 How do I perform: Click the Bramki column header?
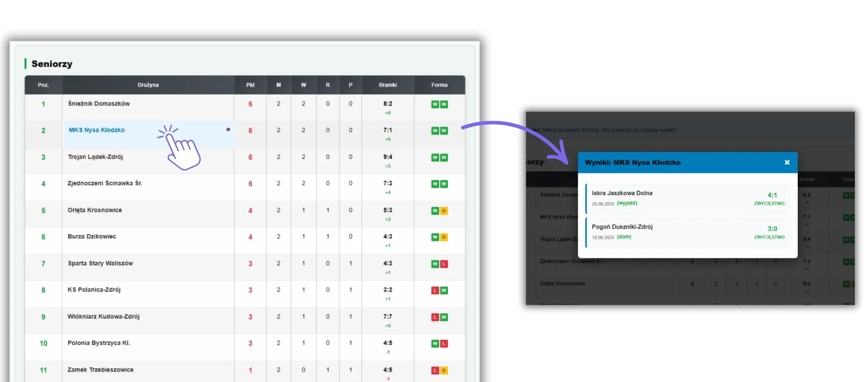(x=388, y=85)
